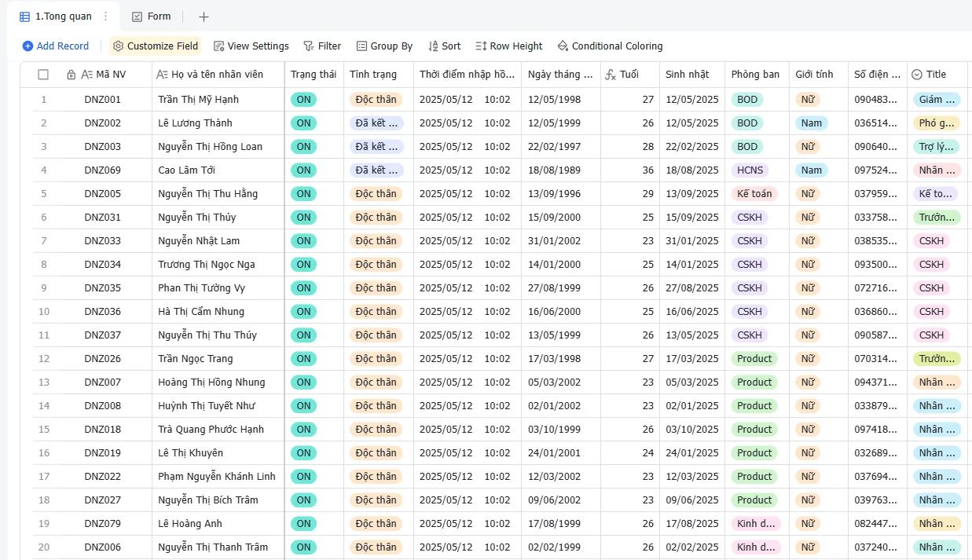Open the Kế toán department tag

tap(755, 194)
